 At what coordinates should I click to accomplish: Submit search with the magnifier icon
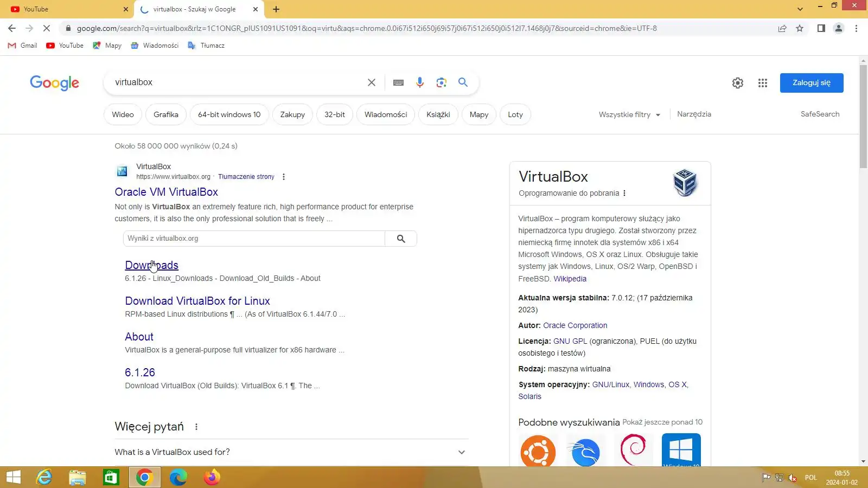pyautogui.click(x=463, y=82)
